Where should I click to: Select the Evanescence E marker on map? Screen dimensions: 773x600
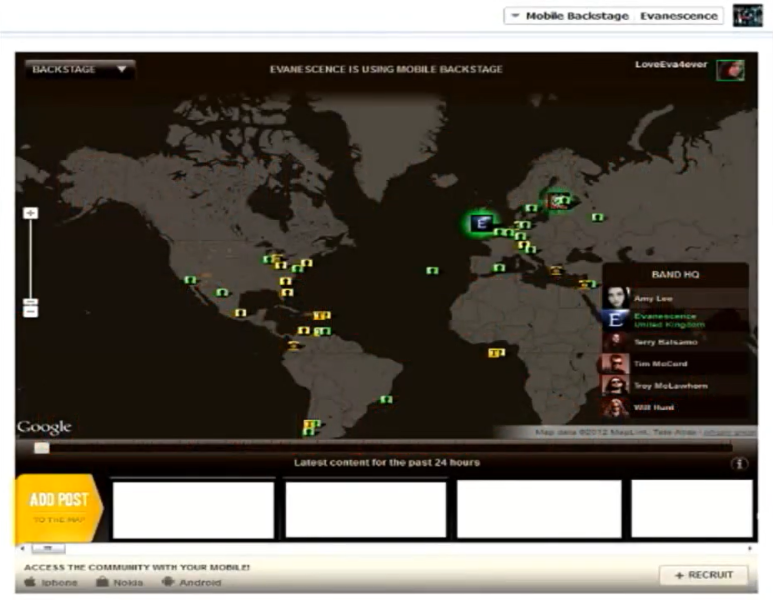[481, 223]
